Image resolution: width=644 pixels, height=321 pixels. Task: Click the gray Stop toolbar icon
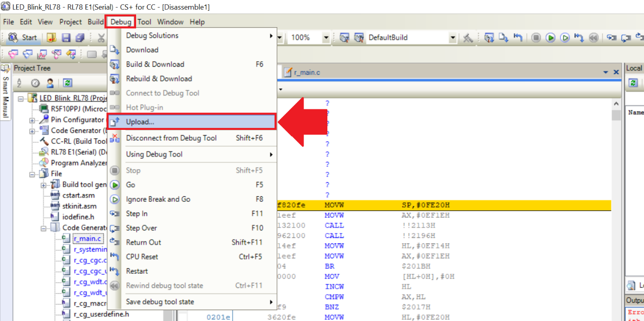tap(536, 38)
